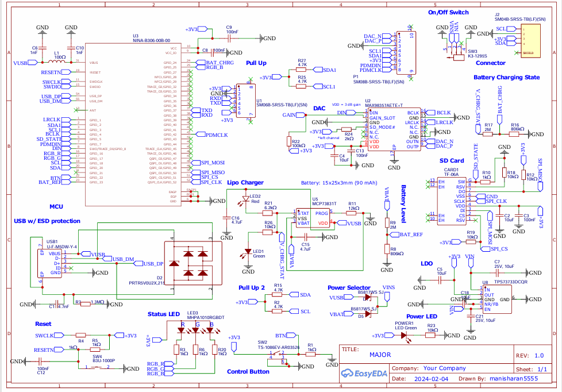Select the green LED1 symbol
Image resolution: width=562 pixels, height=392 pixels.
248,251
